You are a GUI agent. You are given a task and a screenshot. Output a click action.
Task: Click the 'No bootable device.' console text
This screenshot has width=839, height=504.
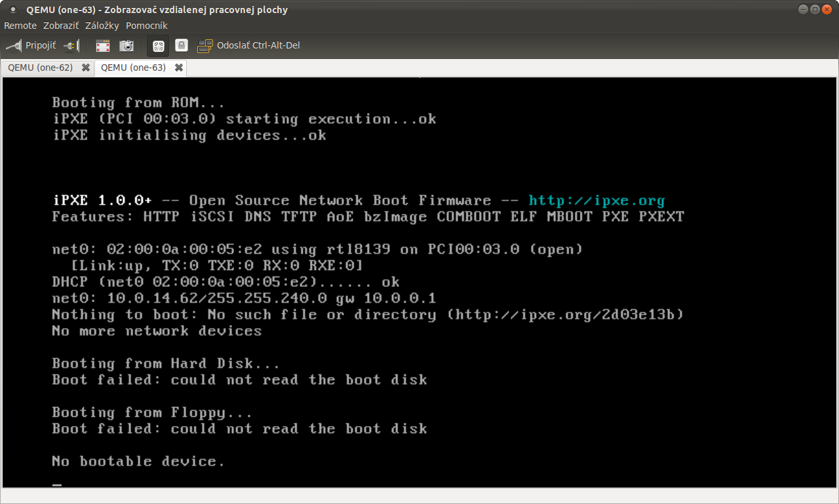138,461
